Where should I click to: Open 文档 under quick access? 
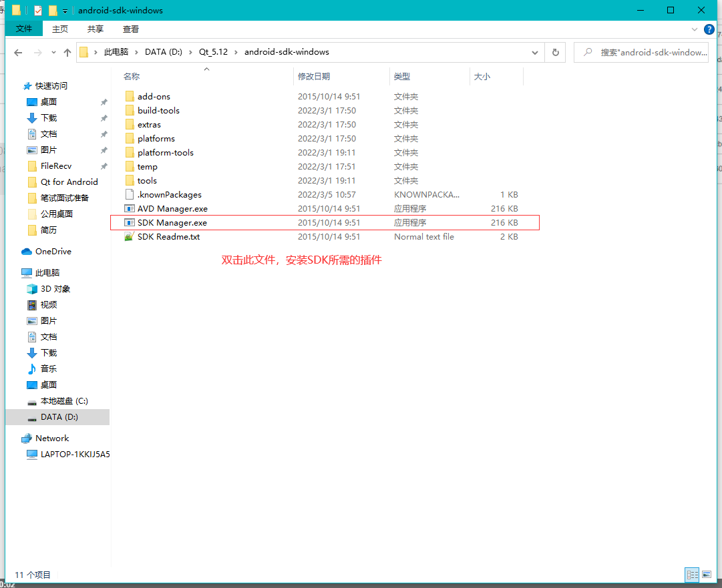pos(48,134)
